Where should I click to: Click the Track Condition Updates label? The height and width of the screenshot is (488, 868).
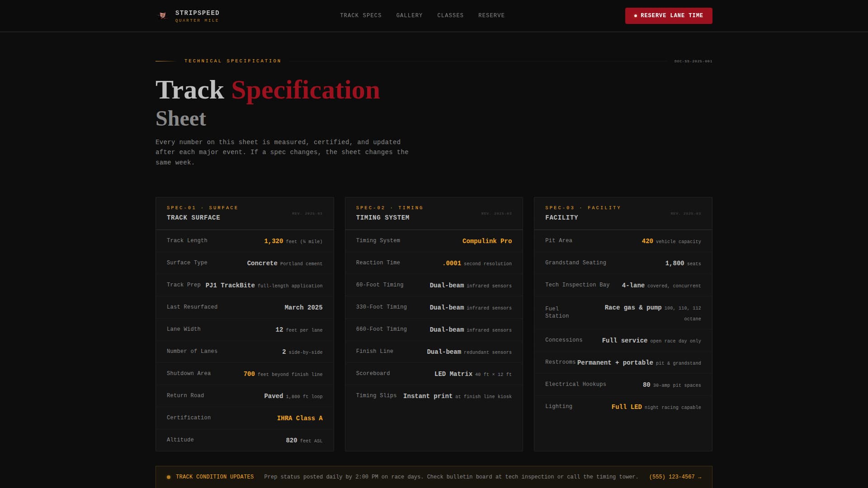(215, 477)
